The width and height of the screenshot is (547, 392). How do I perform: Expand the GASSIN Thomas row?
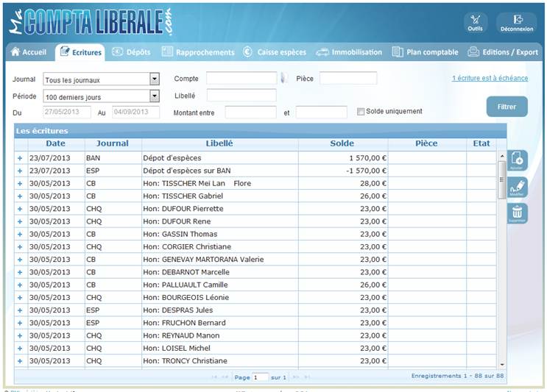coord(20,234)
